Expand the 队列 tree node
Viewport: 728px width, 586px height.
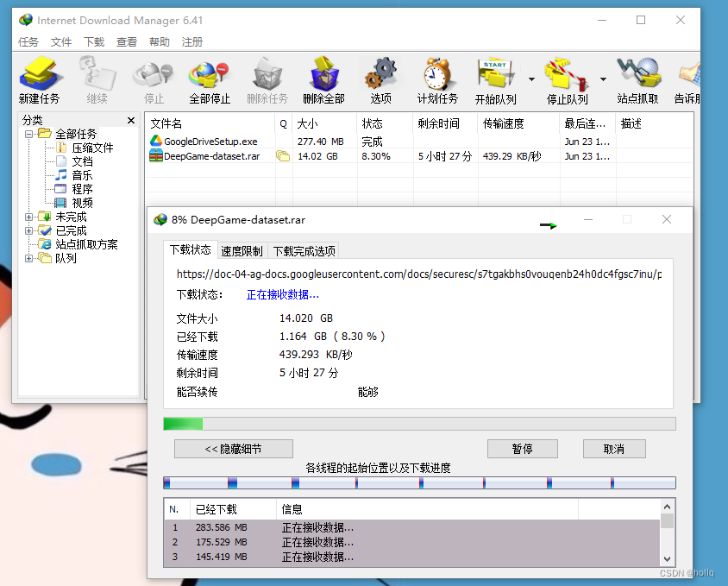tap(28, 258)
